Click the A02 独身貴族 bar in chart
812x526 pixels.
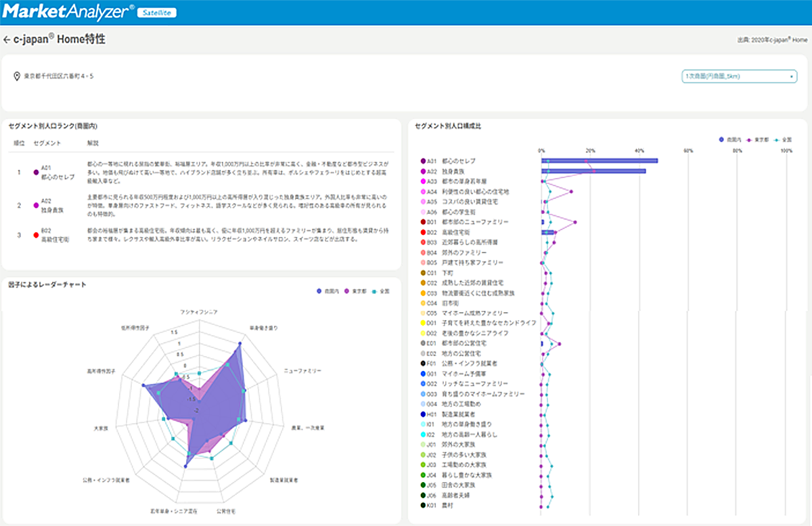point(593,171)
